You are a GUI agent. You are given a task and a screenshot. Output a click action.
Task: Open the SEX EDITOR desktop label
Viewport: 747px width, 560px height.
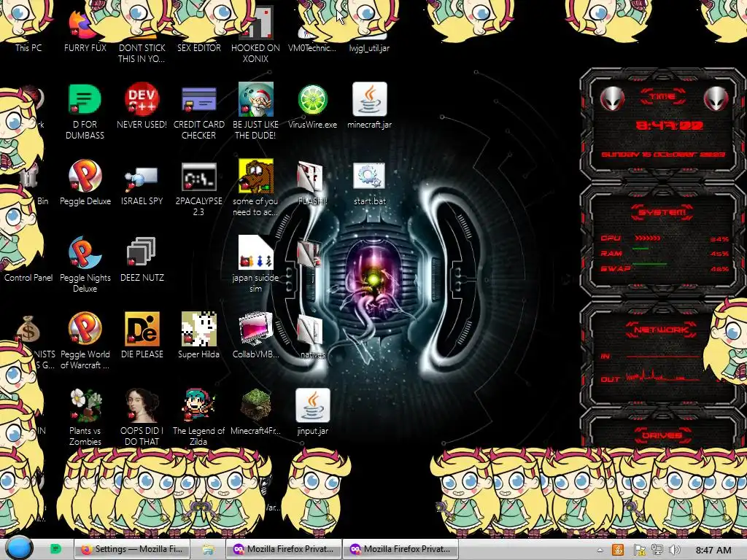(198, 48)
